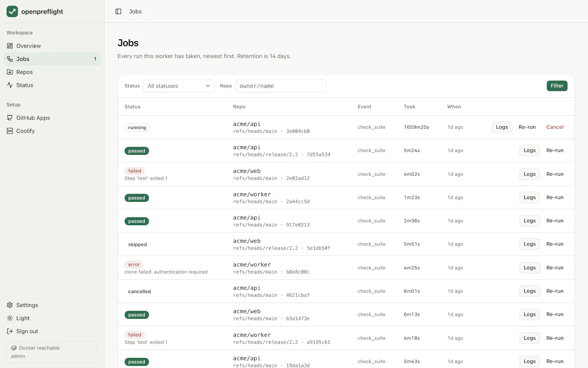This screenshot has height=368, width=588.
Task: Open Logs for commit b3a1473e
Action: (530, 314)
